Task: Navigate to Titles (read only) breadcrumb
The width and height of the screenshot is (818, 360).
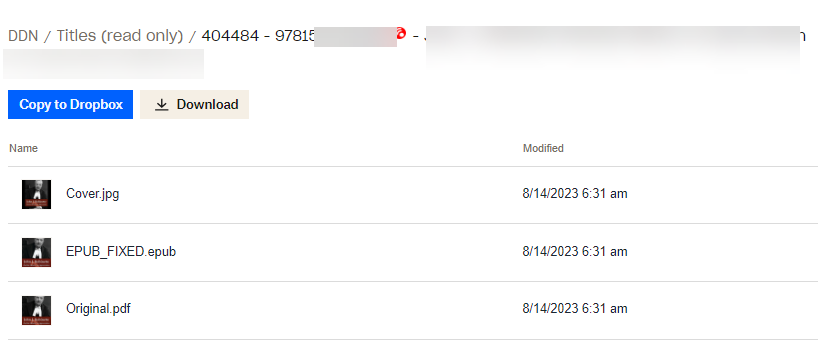Action: tap(120, 36)
